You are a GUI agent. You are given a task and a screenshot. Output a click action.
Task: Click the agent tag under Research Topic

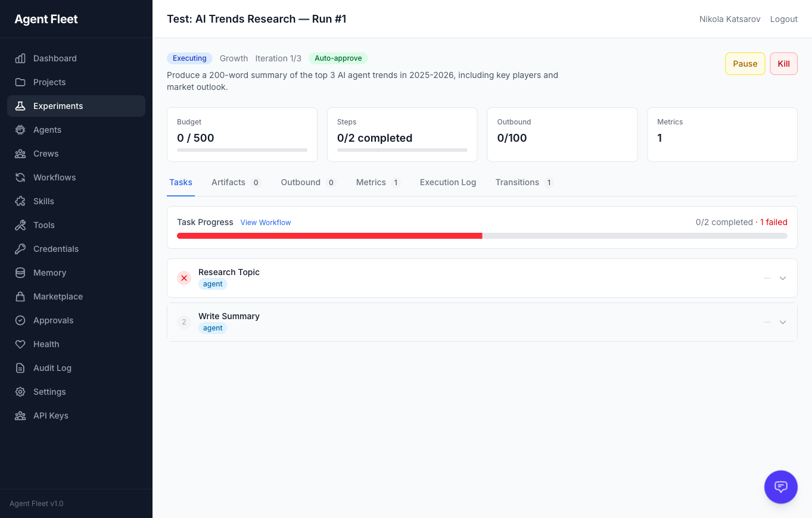click(x=213, y=284)
